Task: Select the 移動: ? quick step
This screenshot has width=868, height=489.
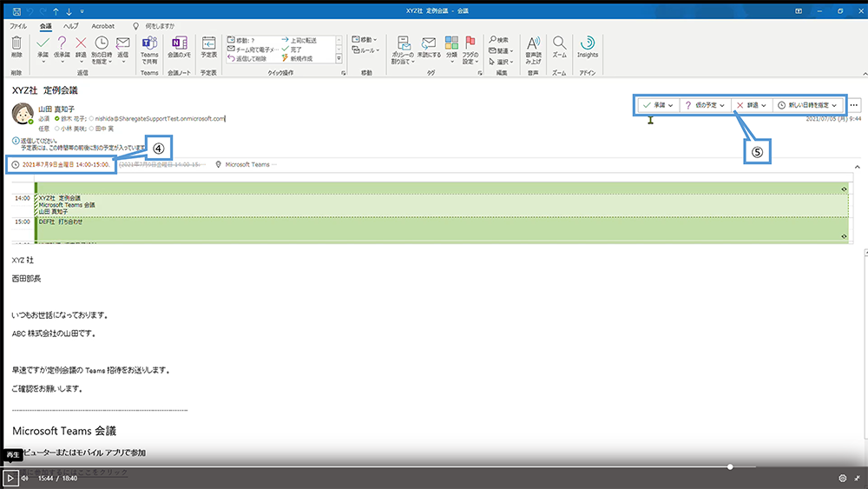Action: 241,40
